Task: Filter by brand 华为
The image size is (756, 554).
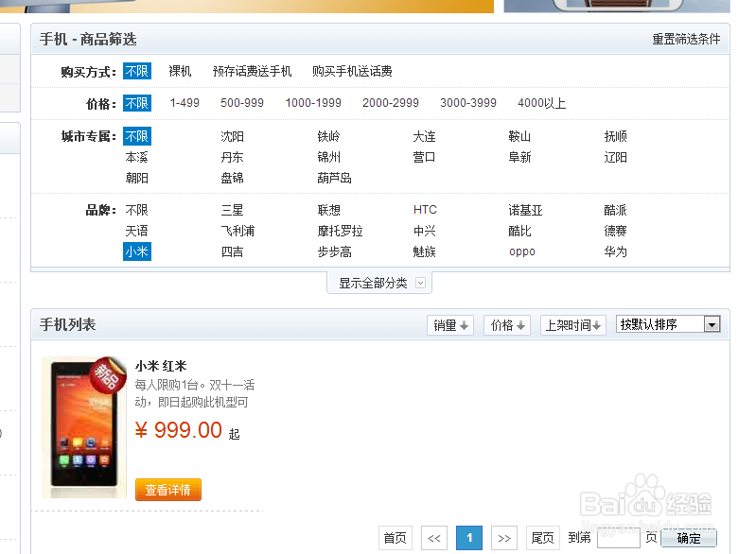Action: pos(616,251)
